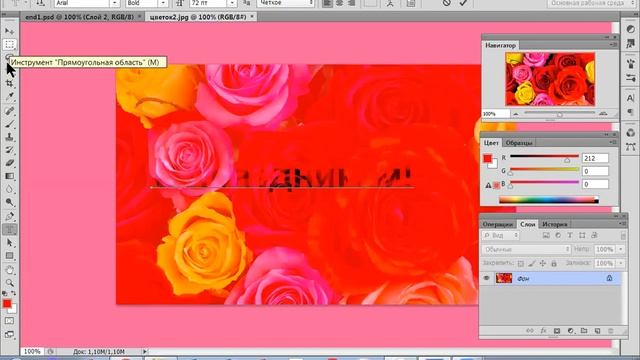640x360 pixels.
Task: Select the Dodge tool
Action: [9, 202]
